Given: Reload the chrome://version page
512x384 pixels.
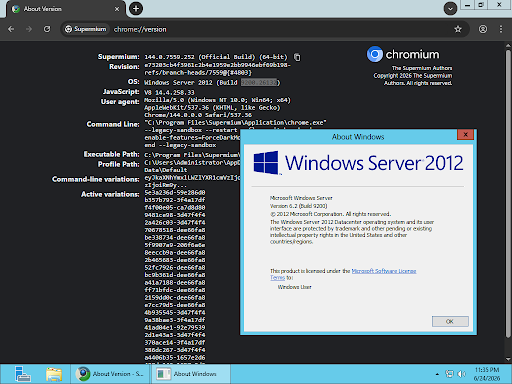Looking at the screenshot, I should point(47,29).
